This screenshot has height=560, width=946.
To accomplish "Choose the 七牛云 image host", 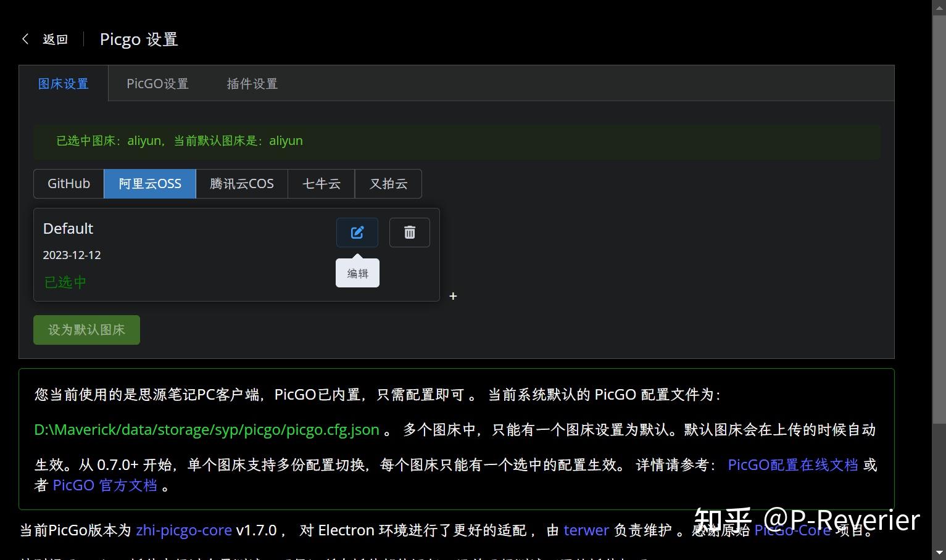I will click(x=321, y=183).
